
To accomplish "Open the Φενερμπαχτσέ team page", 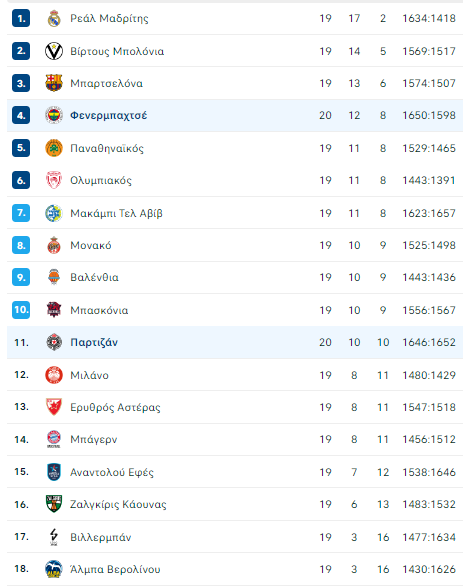I will [x=109, y=115].
